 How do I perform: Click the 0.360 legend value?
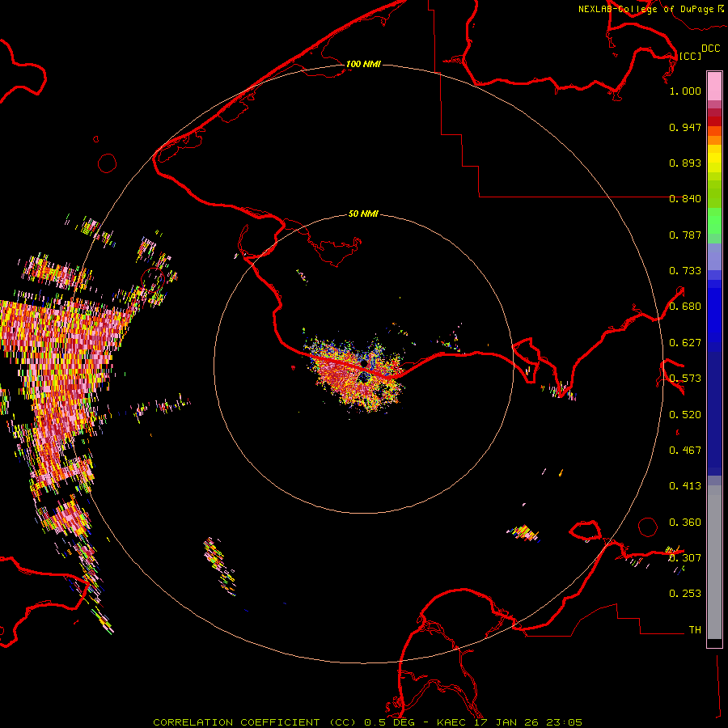[x=685, y=523]
